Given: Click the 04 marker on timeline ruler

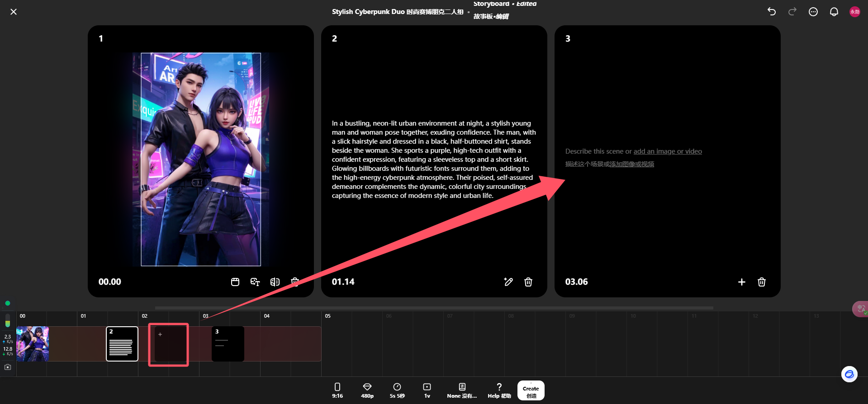Looking at the screenshot, I should coord(267,316).
